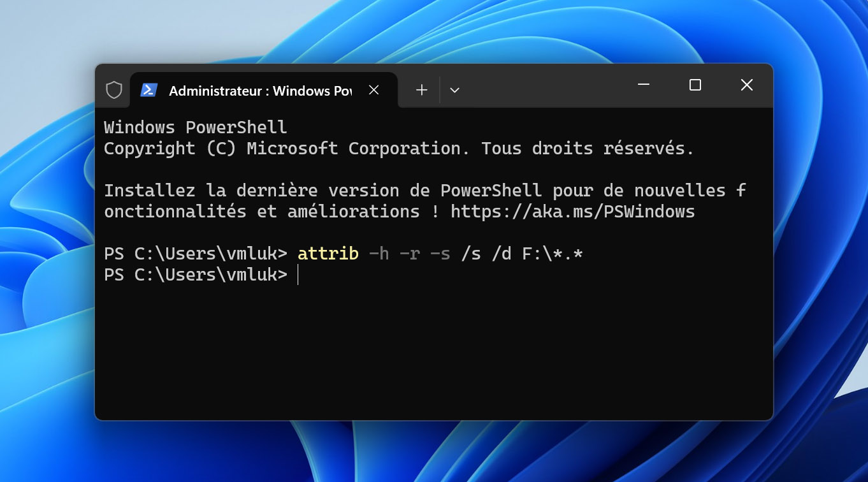Click the PowerShell icon in the tab
This screenshot has height=482, width=868.
[149, 90]
